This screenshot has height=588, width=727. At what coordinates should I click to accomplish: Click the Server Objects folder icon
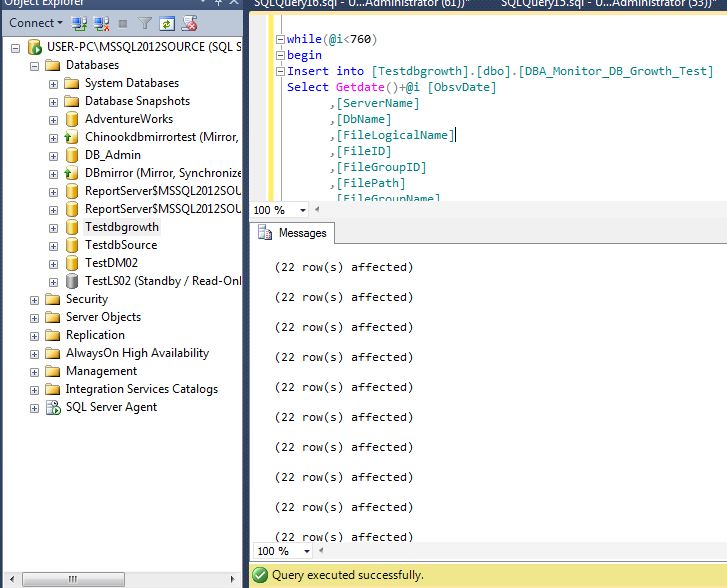click(53, 317)
